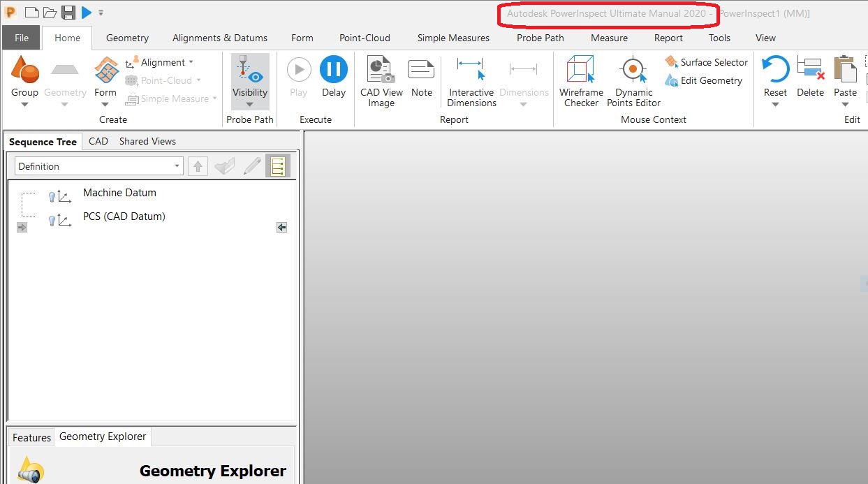
Task: Activate Interactive Dimensions
Action: [x=471, y=82]
